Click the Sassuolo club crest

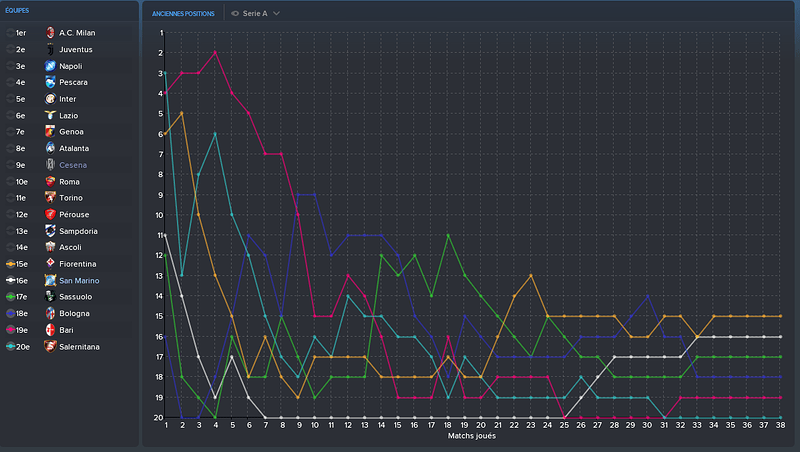[x=50, y=297]
